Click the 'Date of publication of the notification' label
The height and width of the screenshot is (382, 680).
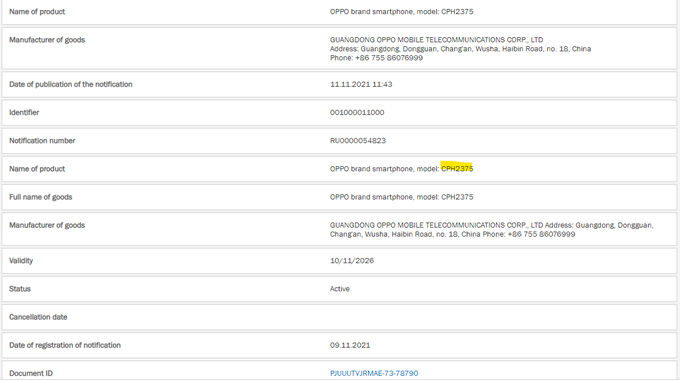[x=71, y=85]
